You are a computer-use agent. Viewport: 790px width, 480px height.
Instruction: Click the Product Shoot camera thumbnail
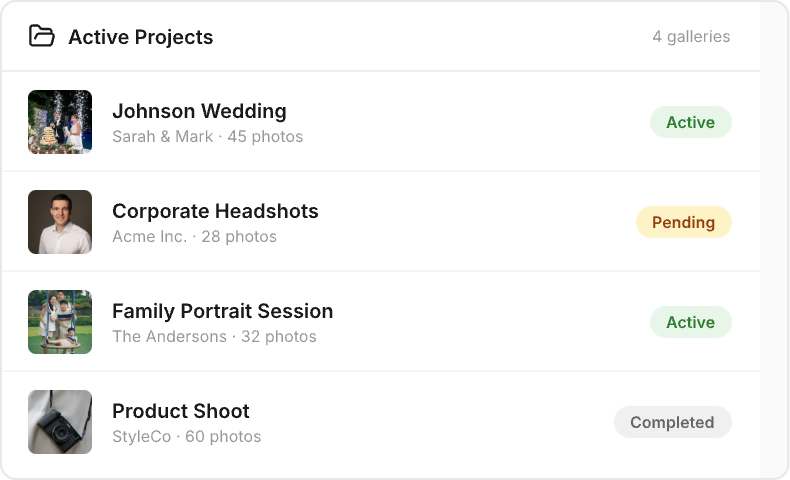click(x=60, y=422)
